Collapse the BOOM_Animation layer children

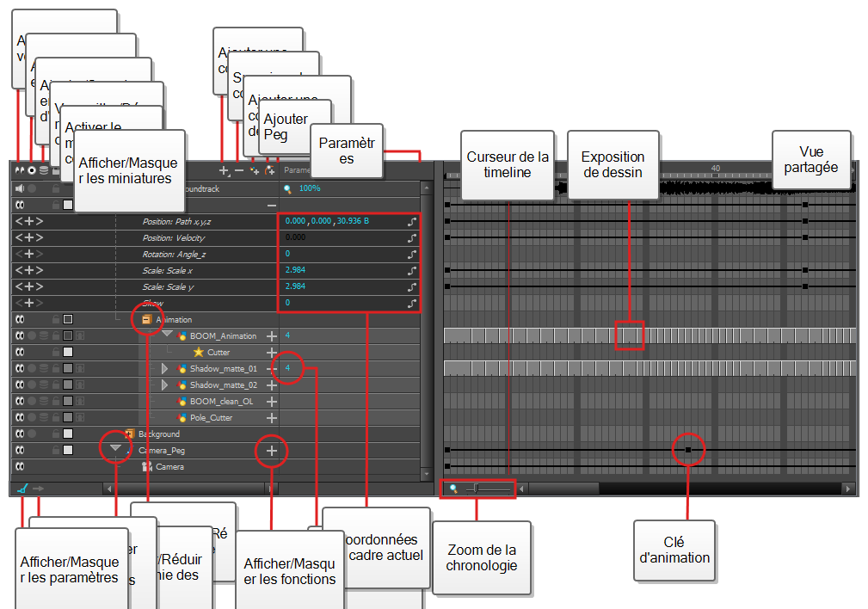point(167,335)
